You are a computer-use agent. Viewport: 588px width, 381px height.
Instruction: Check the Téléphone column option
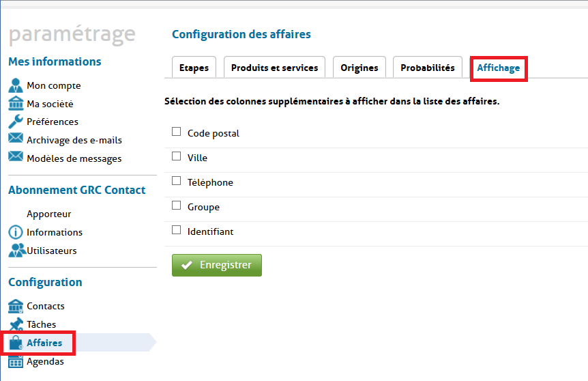coord(176,181)
